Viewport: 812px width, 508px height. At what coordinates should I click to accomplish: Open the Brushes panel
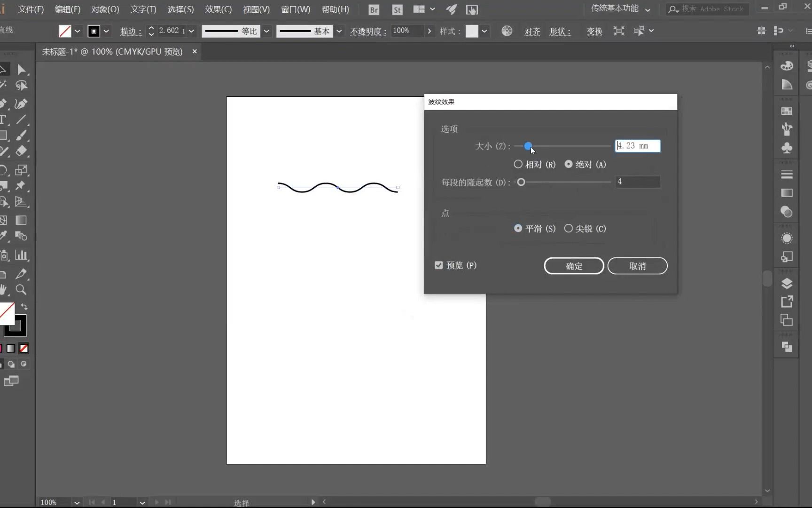(787, 129)
